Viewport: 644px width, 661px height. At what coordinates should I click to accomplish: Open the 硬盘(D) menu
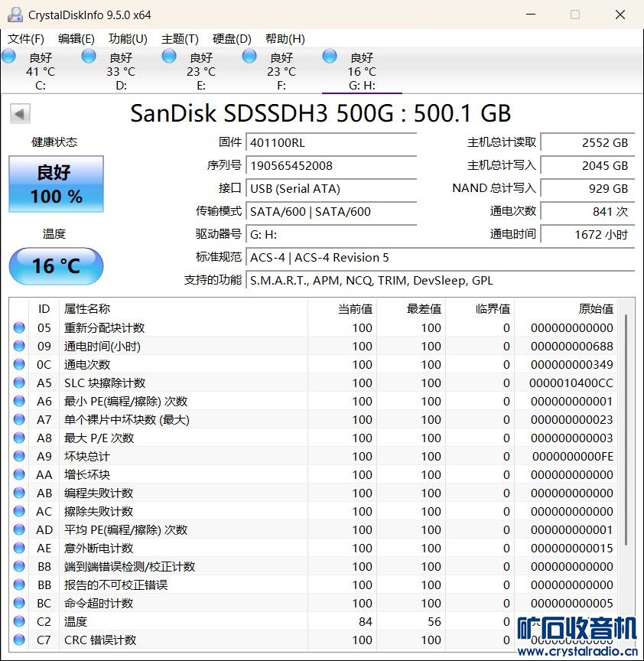click(x=232, y=39)
